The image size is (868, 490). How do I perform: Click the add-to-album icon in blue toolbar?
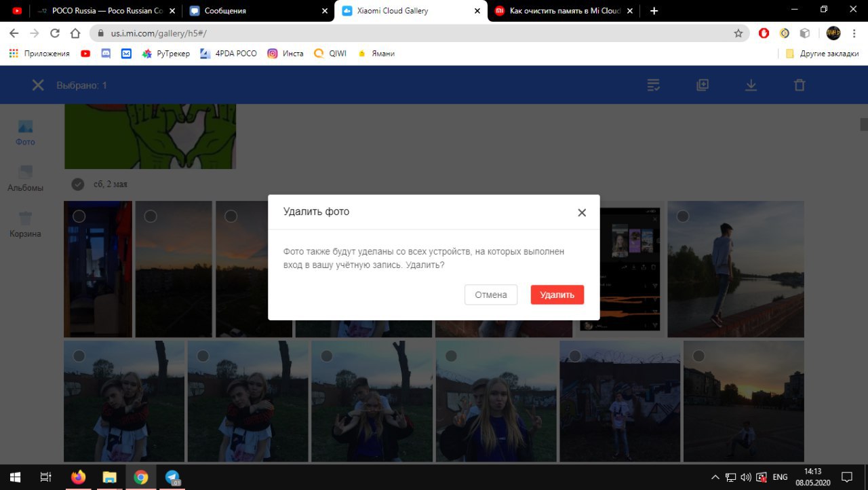tap(703, 85)
